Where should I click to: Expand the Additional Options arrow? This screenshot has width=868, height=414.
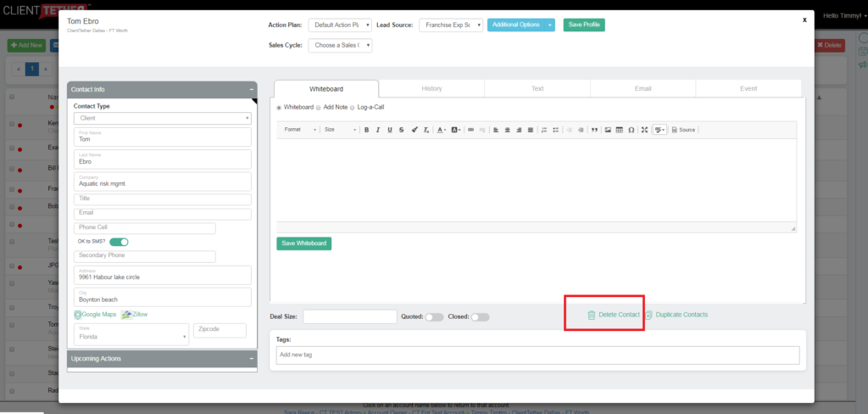549,25
